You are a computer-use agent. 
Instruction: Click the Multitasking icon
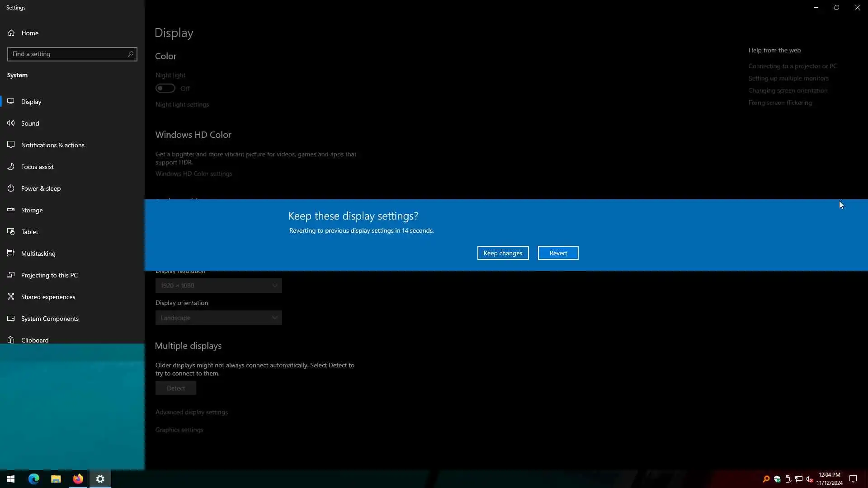pyautogui.click(x=11, y=253)
